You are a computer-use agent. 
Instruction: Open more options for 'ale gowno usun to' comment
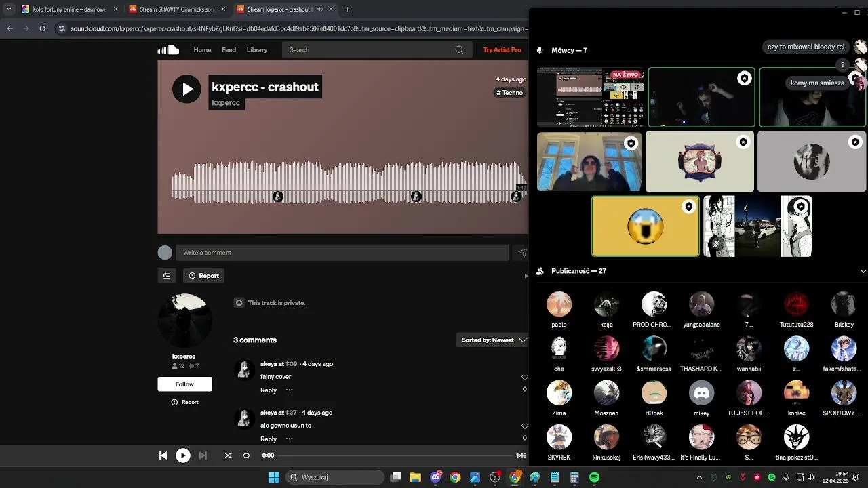click(289, 439)
